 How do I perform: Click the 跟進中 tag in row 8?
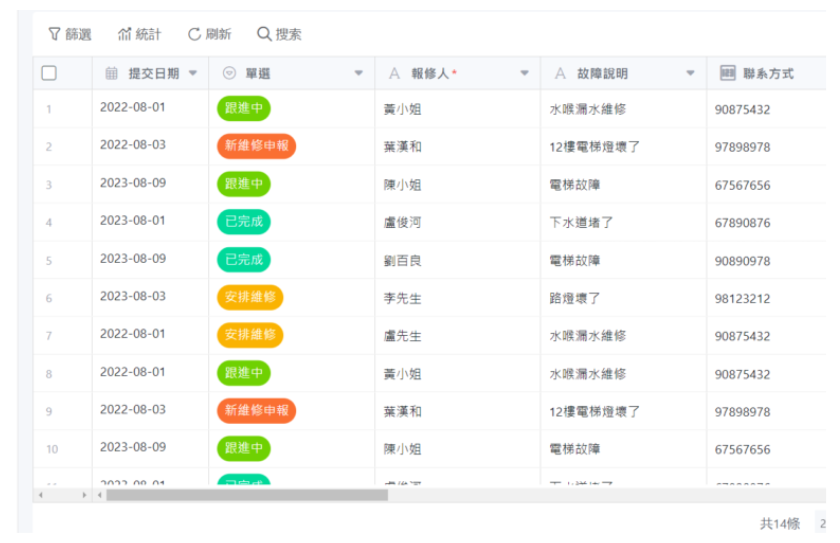244,373
